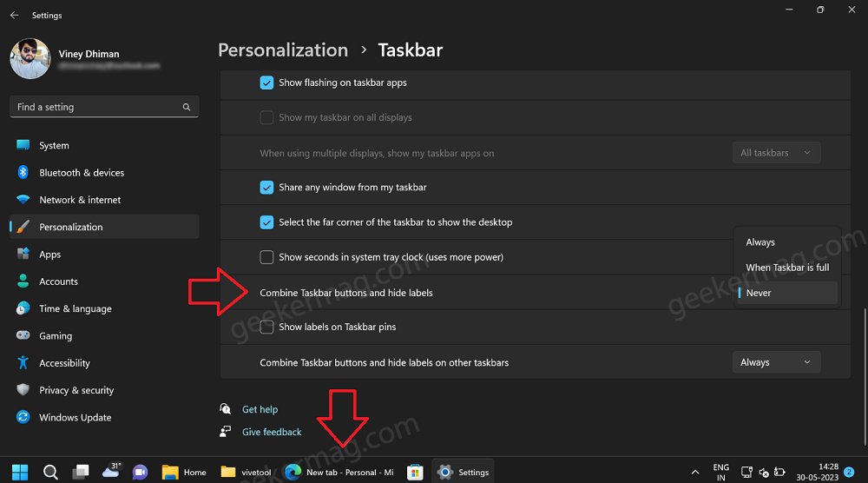Click the Windows Update sync icon
Image resolution: width=868 pixels, height=483 pixels.
tap(23, 417)
